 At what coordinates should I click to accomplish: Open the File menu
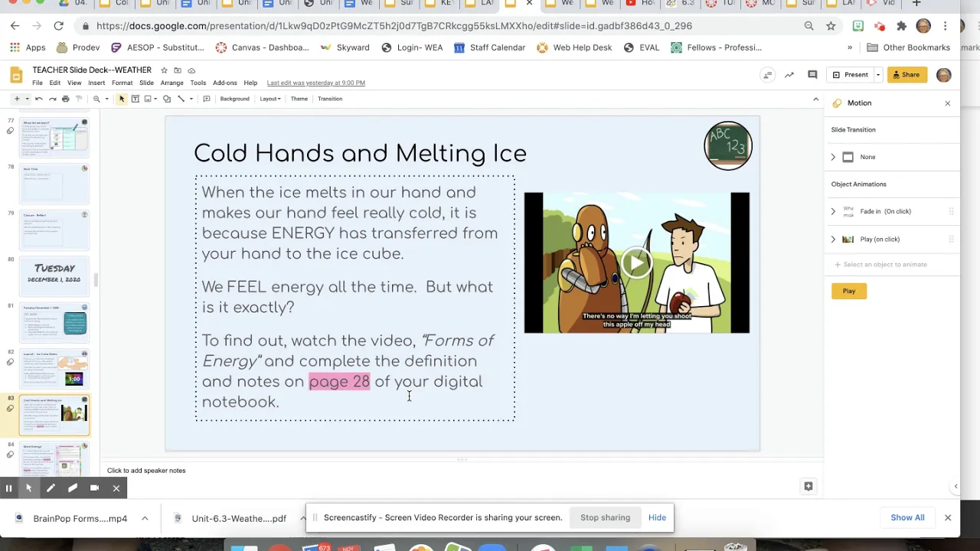pos(38,83)
